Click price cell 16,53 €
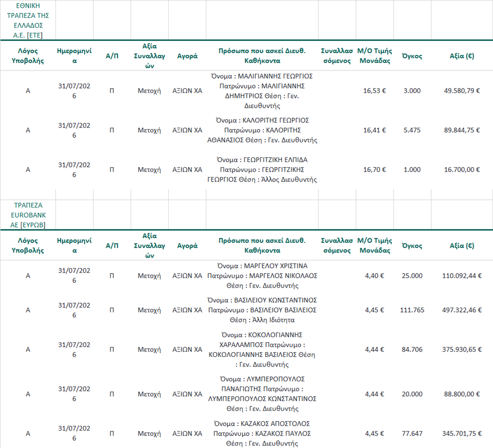 [x=375, y=91]
